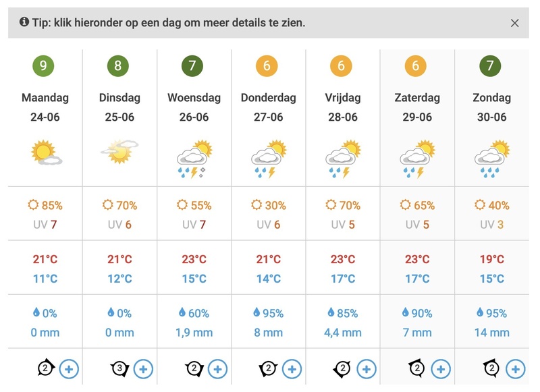Click the Dinsdag 25-06 day label
The height and width of the screenshot is (392, 540).
point(119,107)
